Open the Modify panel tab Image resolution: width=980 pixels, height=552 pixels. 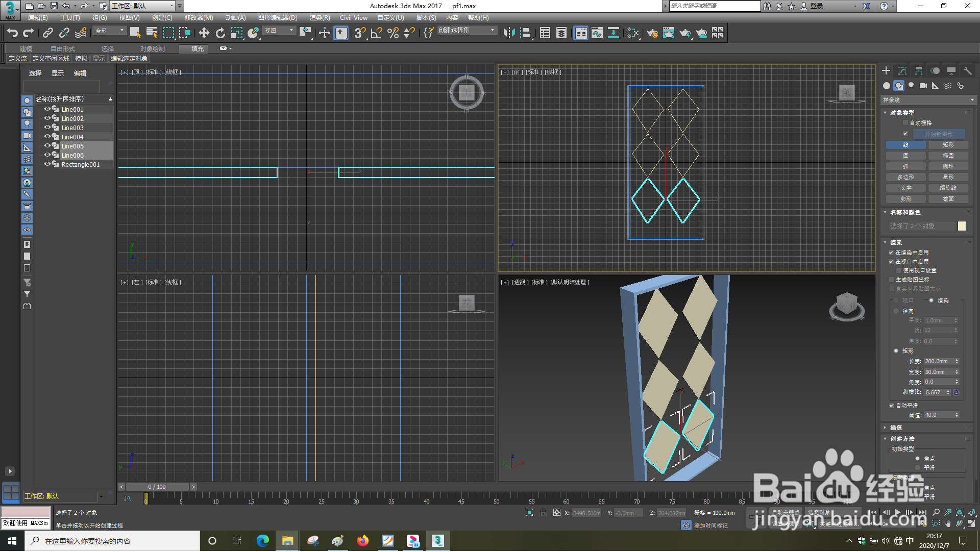902,71
